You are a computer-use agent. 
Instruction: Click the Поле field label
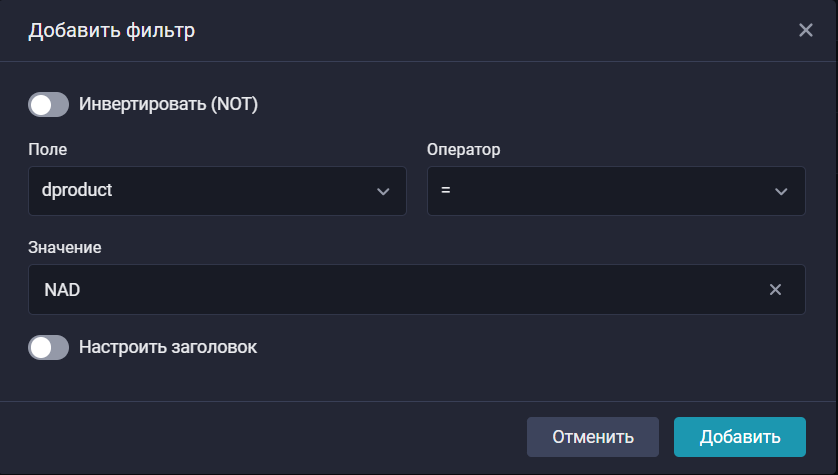(x=48, y=149)
